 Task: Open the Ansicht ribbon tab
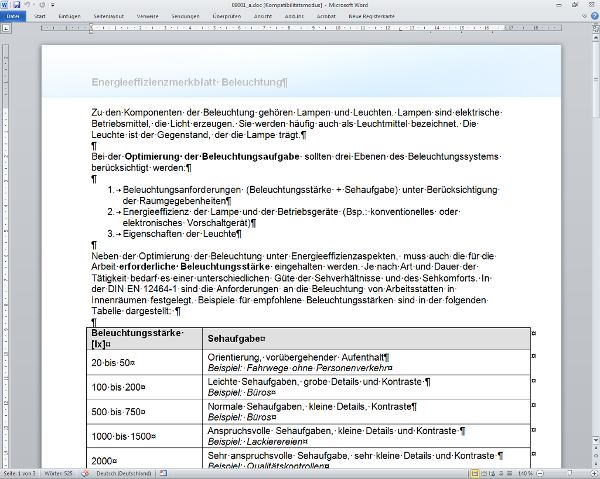pos(263,17)
